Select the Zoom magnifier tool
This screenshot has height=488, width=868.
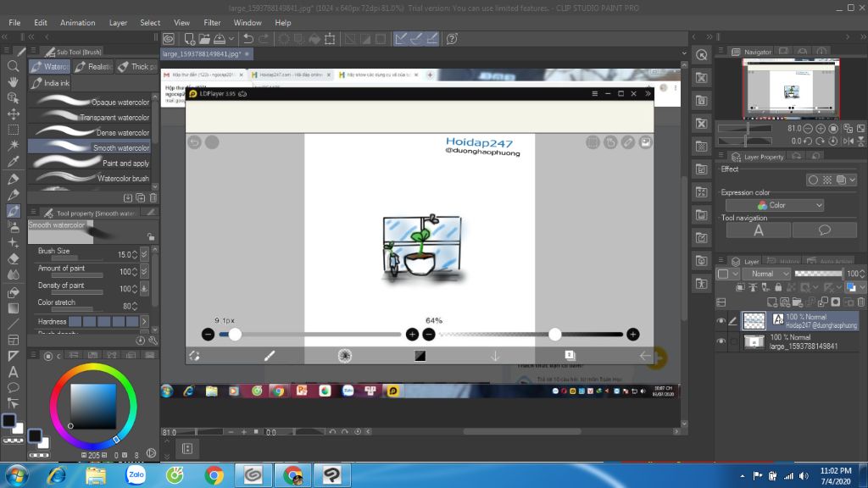click(13, 66)
